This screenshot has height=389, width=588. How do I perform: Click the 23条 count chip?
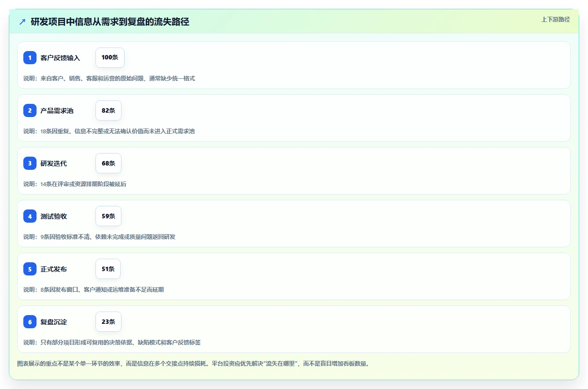coord(108,322)
